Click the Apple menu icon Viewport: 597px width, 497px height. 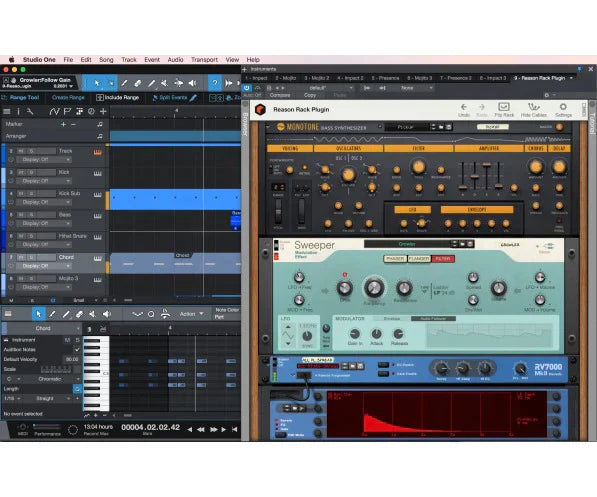click(11, 60)
